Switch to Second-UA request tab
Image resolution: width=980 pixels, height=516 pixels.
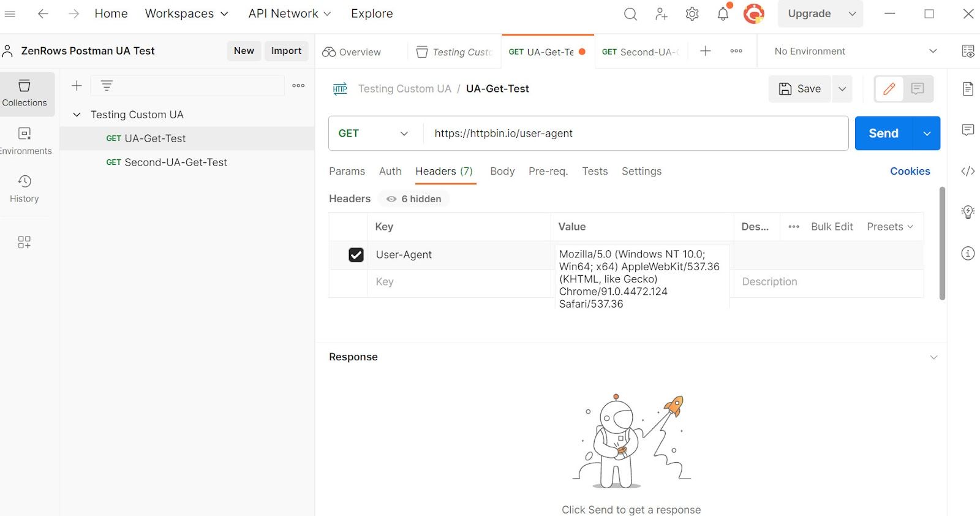click(x=641, y=52)
